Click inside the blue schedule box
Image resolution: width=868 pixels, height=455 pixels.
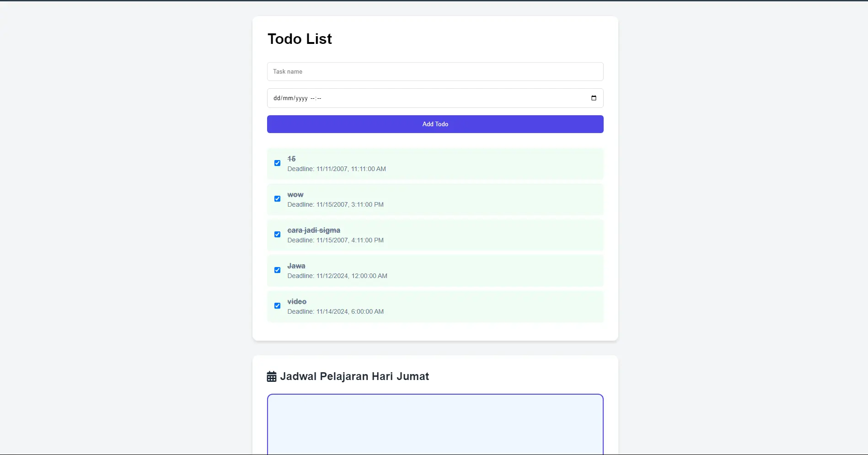[434, 424]
